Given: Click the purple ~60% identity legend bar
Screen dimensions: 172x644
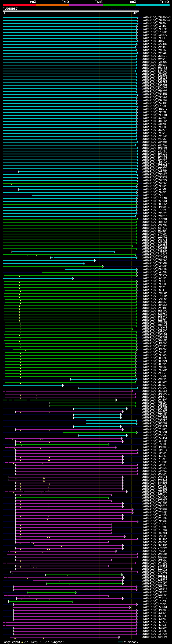Looking at the screenshot, I should pyautogui.click(x=86, y=5).
